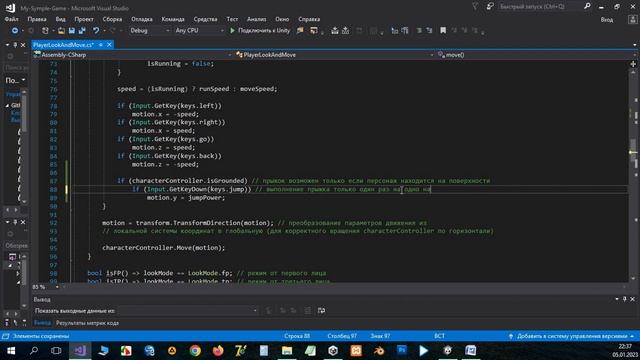The image size is (640, 360).
Task: Click the increase indent icon
Action: point(429,31)
